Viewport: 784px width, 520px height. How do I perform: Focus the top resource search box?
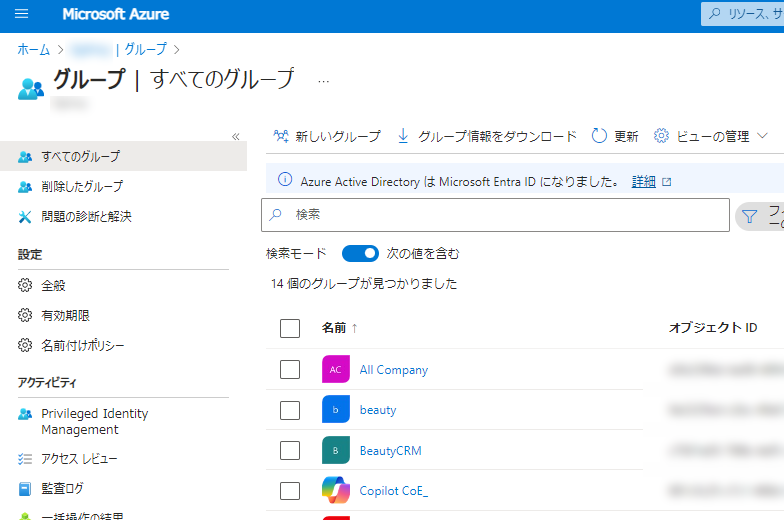point(743,14)
